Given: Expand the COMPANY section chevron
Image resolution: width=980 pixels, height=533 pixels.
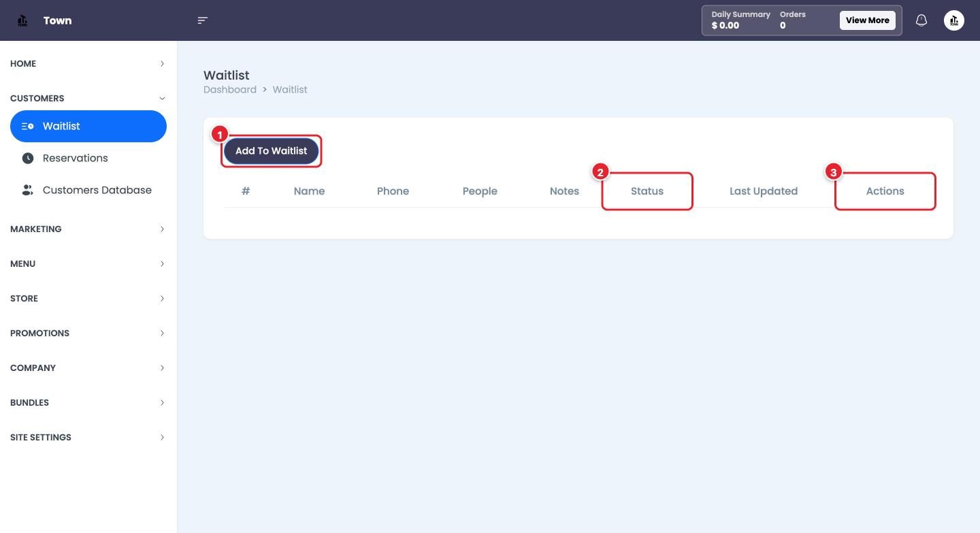Looking at the screenshot, I should [162, 368].
